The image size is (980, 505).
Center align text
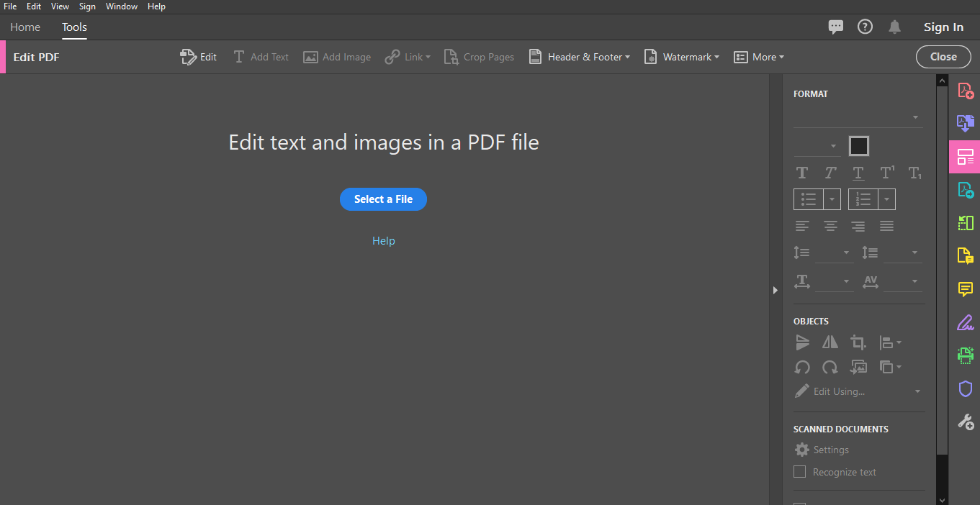830,226
